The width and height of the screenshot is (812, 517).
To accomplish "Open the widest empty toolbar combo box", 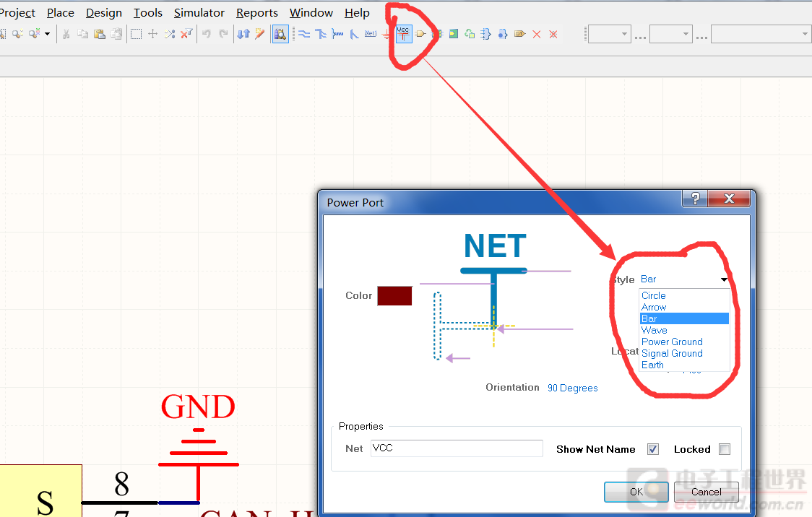I will point(760,34).
